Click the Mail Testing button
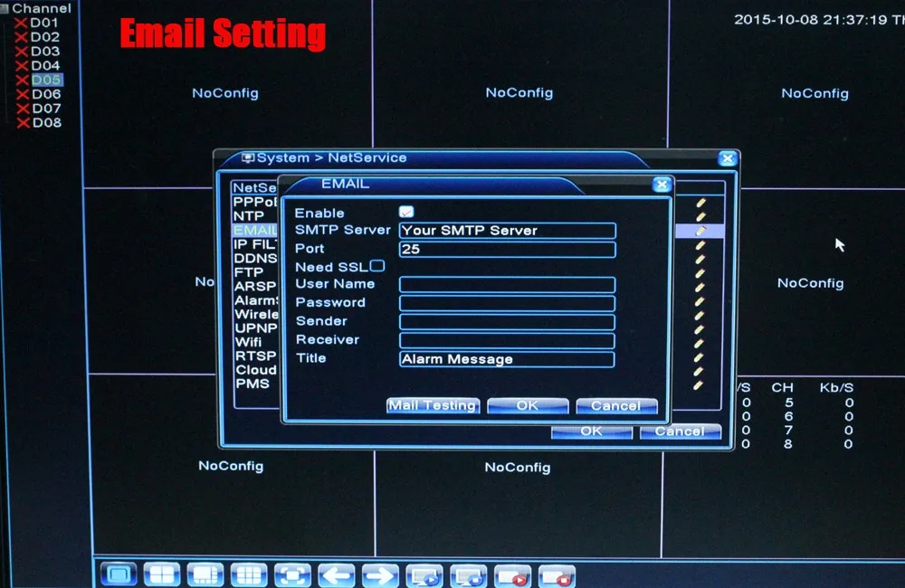The image size is (905, 588). tap(433, 405)
